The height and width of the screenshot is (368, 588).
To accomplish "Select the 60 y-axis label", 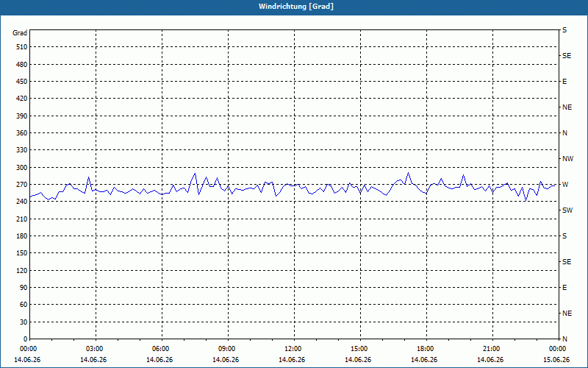I will (24, 305).
